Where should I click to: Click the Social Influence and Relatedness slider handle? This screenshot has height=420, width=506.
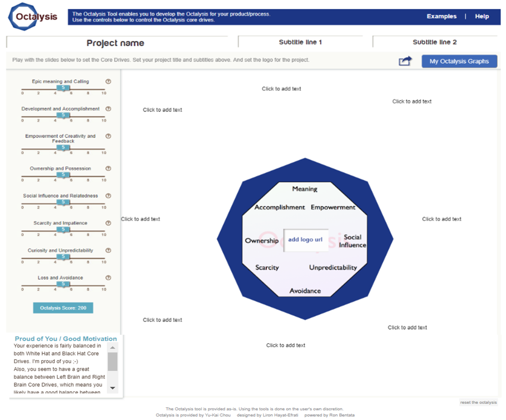coord(63,202)
